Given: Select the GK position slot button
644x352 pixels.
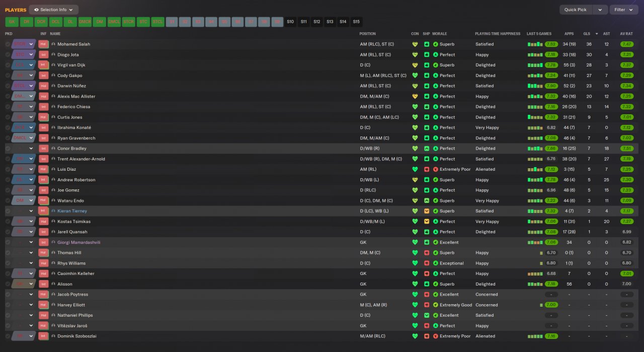Looking at the screenshot, I should (x=12, y=22).
